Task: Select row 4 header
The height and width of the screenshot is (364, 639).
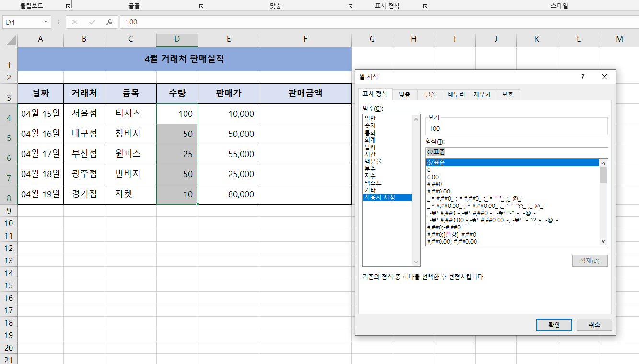Action: pos(9,114)
